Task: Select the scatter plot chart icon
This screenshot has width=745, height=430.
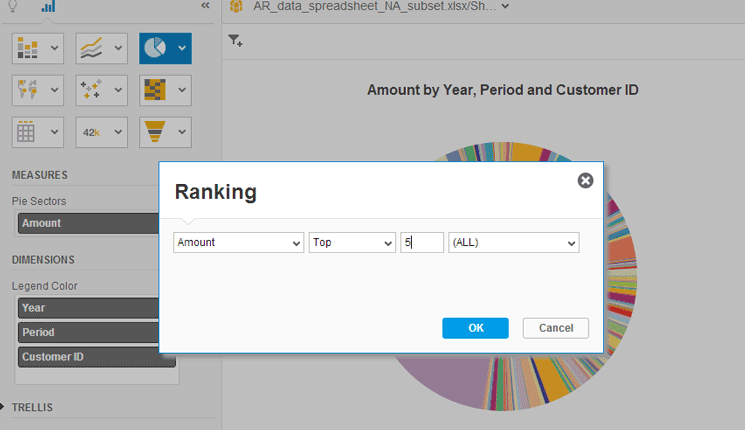Action: (91, 90)
